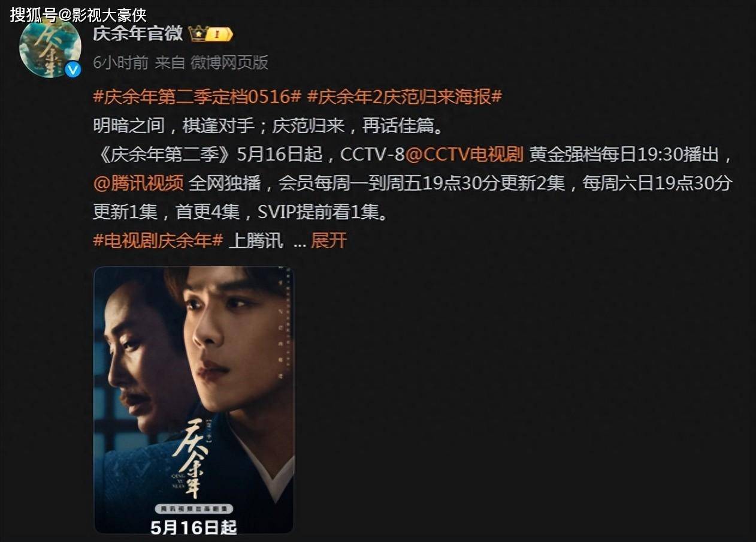756x542 pixels.
Task: Open the 庆余年 poster image
Action: [x=194, y=400]
